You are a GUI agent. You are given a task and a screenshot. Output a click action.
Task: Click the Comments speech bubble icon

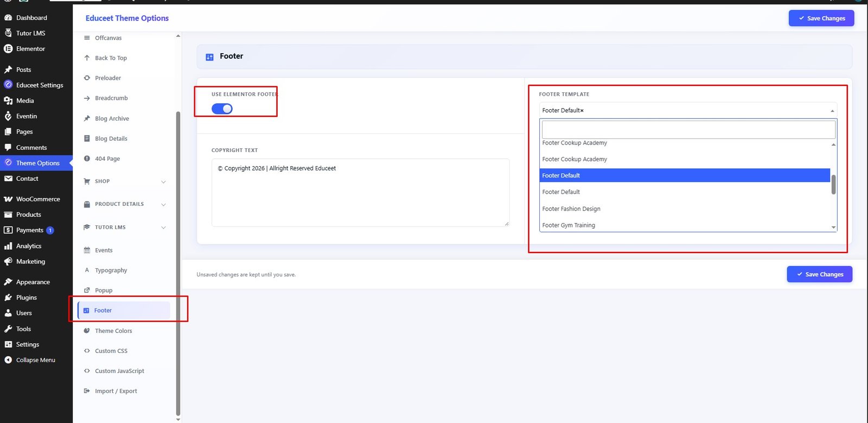(8, 147)
